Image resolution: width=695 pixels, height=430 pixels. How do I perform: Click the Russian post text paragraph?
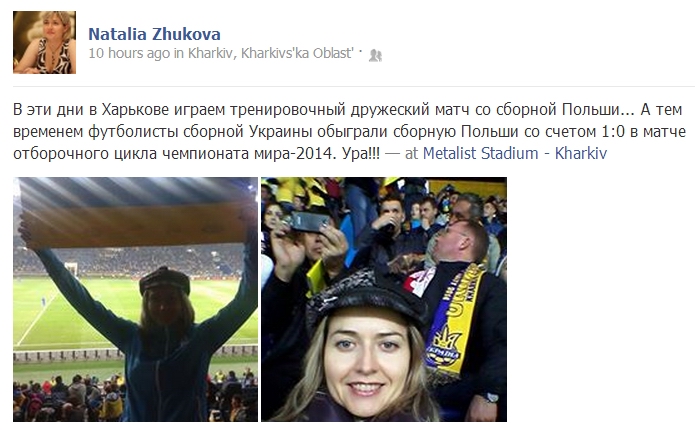(349, 132)
